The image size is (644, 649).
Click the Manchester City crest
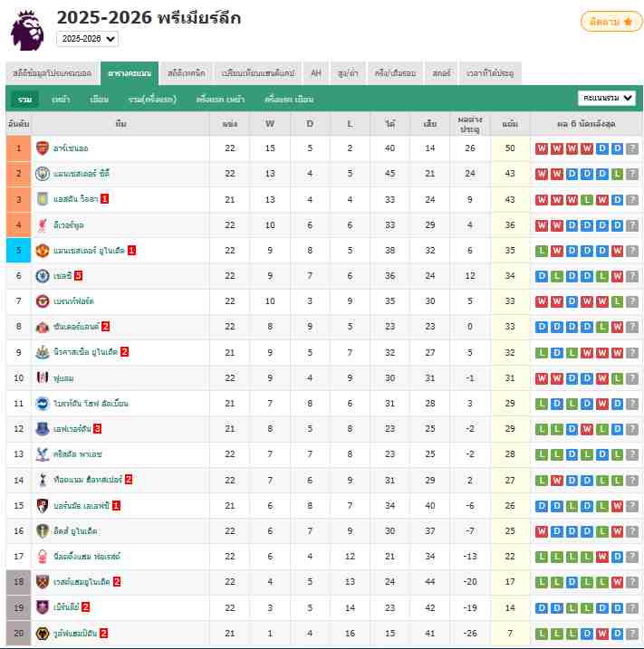(x=43, y=173)
